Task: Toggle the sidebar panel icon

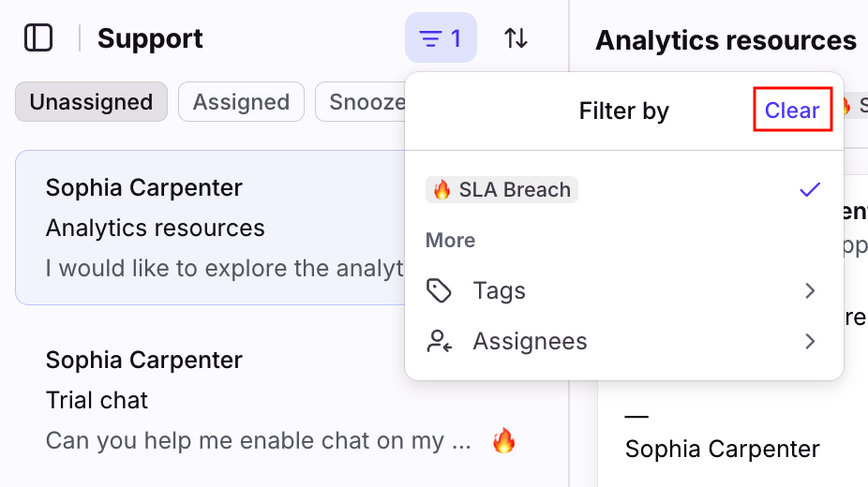Action: pyautogui.click(x=38, y=38)
